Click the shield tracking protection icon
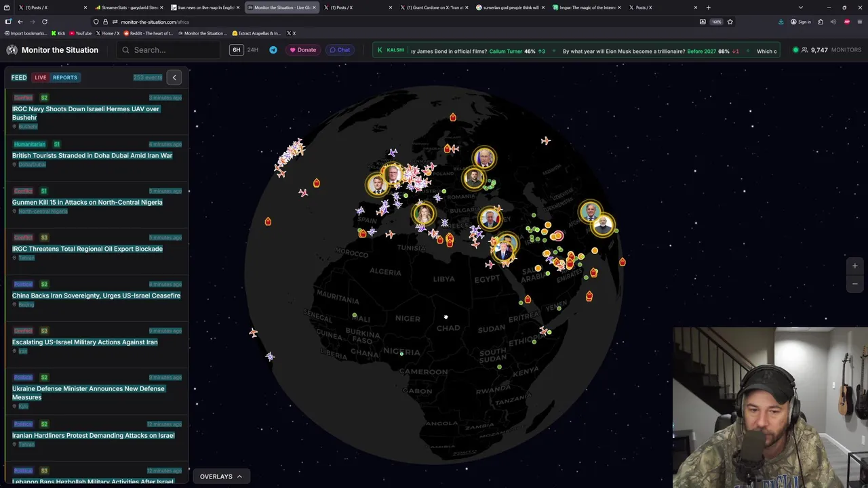Screen dimensions: 868x488 click(x=96, y=22)
